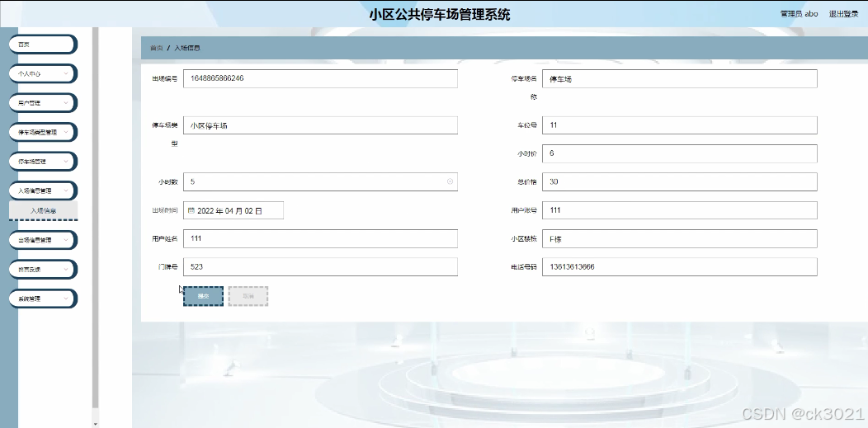Screen dimensions: 868x428
Task: Focus the 总价格 input showing 30
Action: (680, 182)
